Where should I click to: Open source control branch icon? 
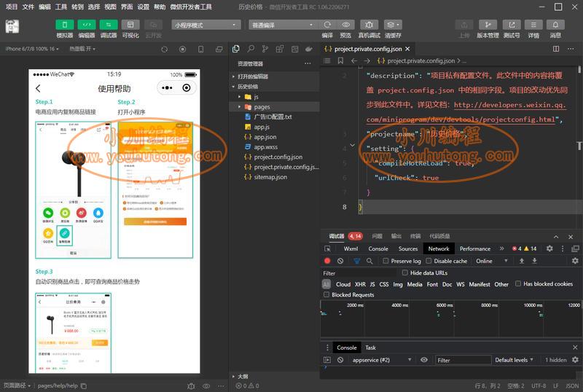(x=265, y=49)
